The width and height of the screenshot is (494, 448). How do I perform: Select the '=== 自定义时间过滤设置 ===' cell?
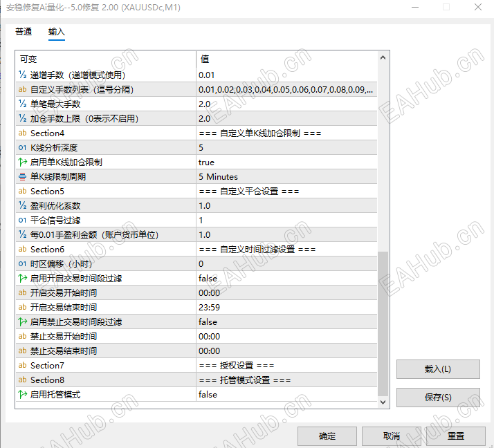tap(286, 250)
